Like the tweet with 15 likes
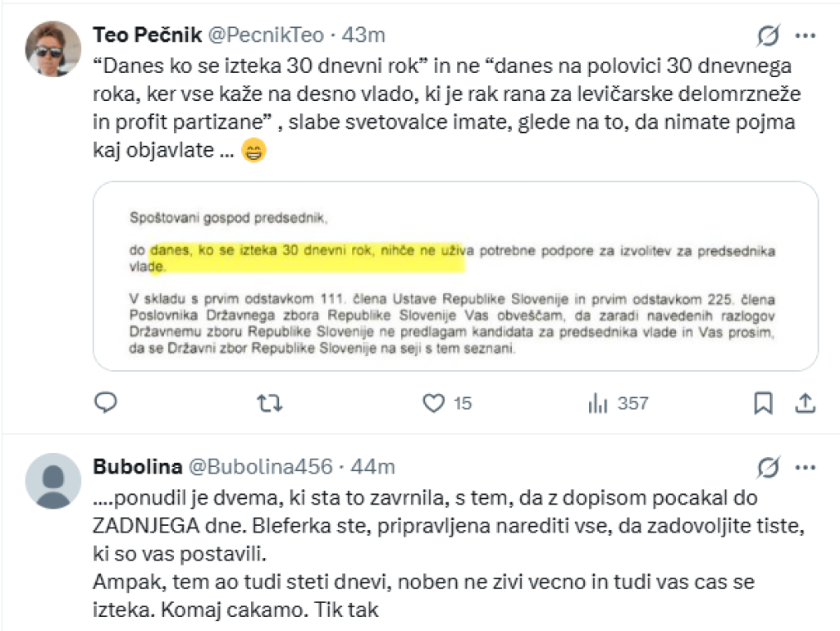The width and height of the screenshot is (840, 631). click(433, 403)
